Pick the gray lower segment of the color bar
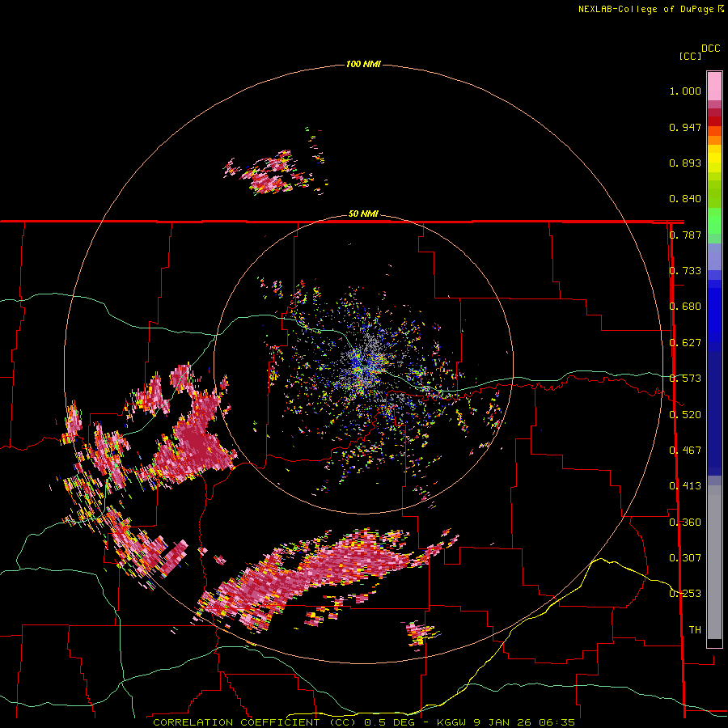 pos(714,562)
